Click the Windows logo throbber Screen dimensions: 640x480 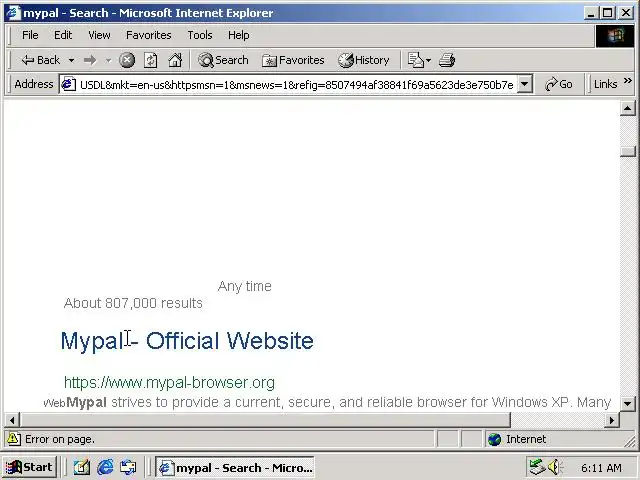[x=615, y=36]
